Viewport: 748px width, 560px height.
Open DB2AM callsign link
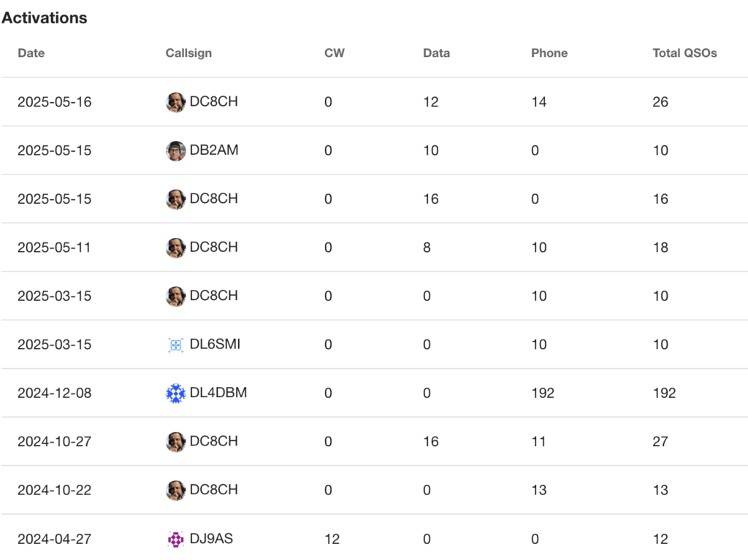click(x=214, y=150)
